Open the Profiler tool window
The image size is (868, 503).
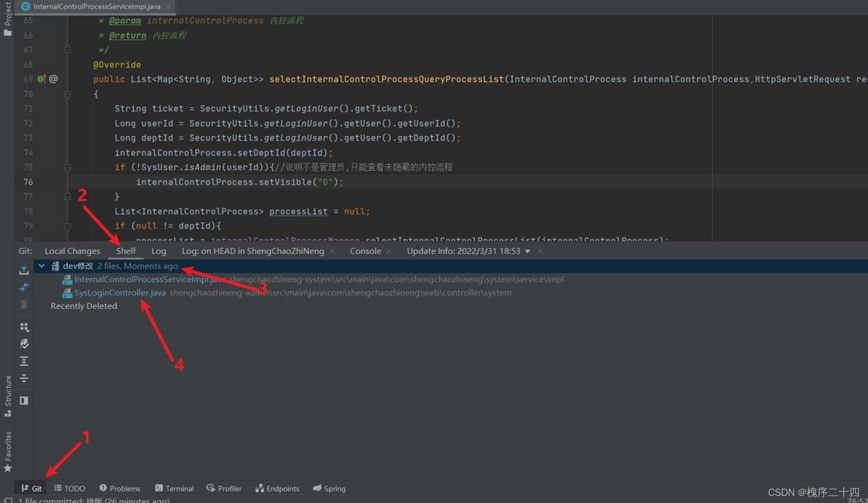pyautogui.click(x=224, y=489)
